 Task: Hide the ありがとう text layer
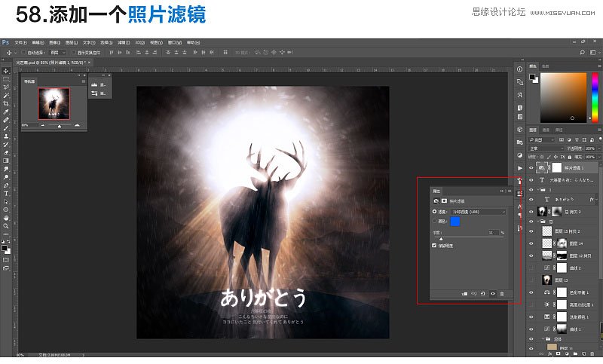click(x=531, y=199)
